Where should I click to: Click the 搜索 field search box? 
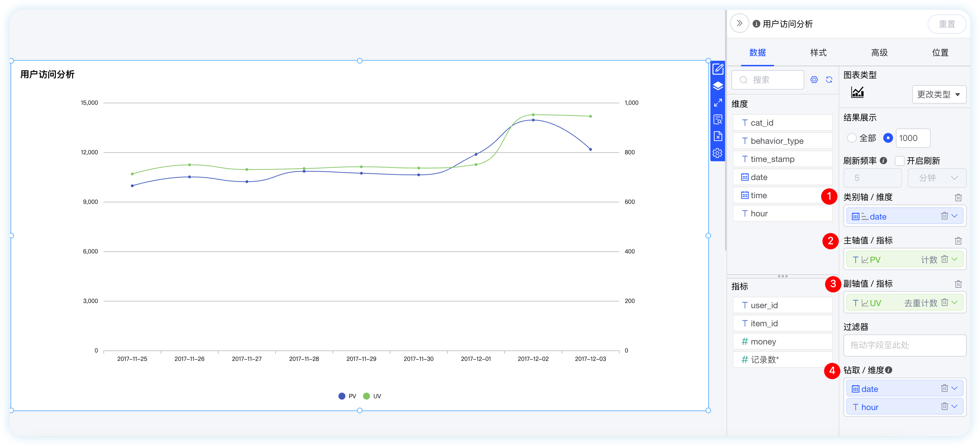click(x=767, y=80)
